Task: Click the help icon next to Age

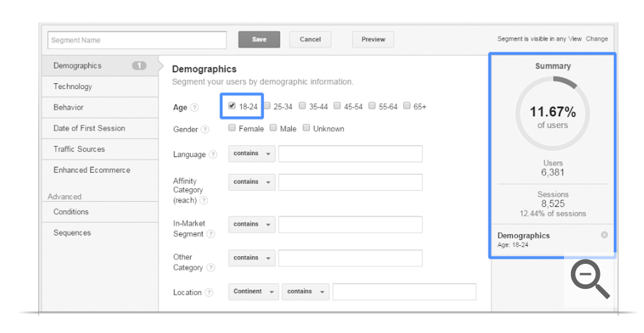Action: pos(195,108)
